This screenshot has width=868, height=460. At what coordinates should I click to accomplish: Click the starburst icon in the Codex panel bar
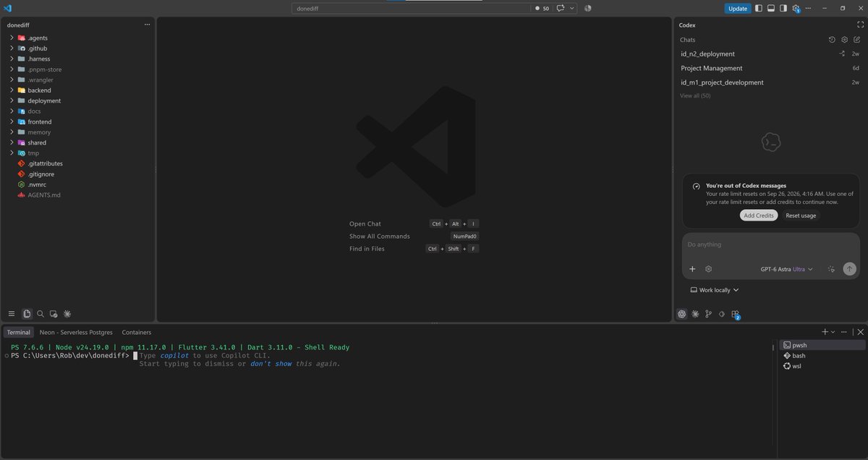695,314
